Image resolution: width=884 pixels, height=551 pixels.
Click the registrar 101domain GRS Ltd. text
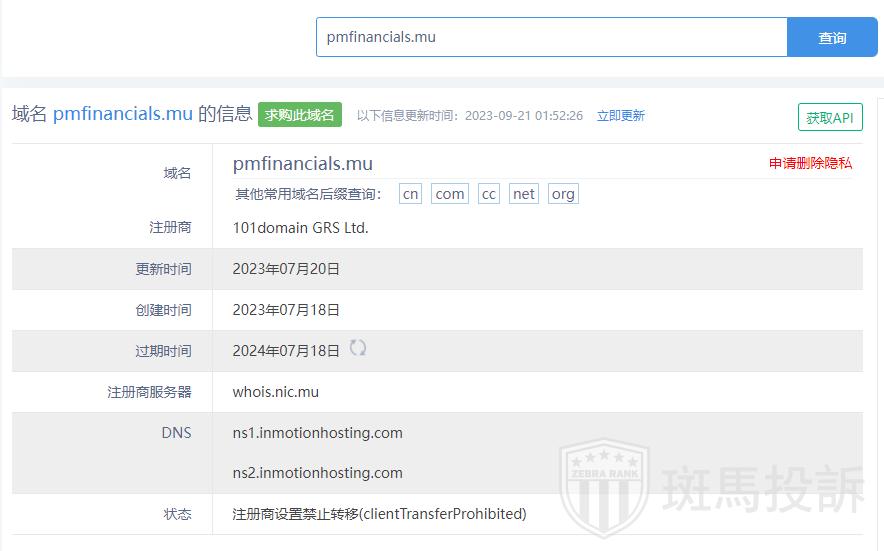(x=300, y=228)
